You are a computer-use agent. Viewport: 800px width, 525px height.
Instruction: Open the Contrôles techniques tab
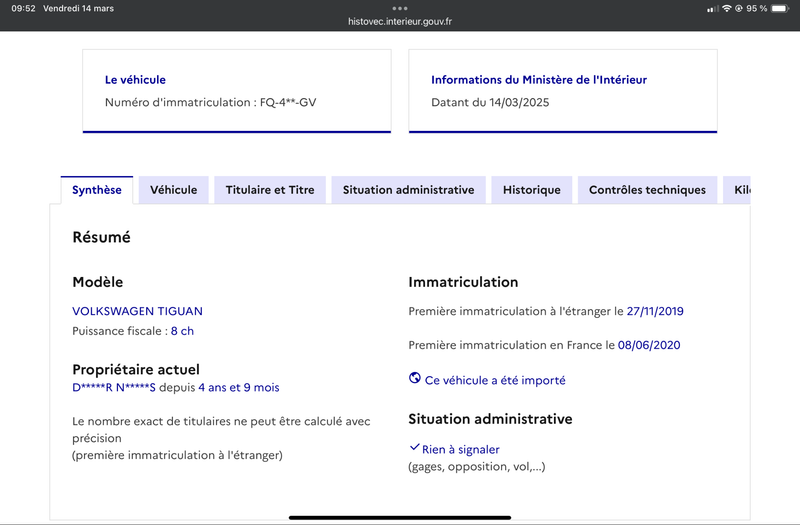click(647, 190)
